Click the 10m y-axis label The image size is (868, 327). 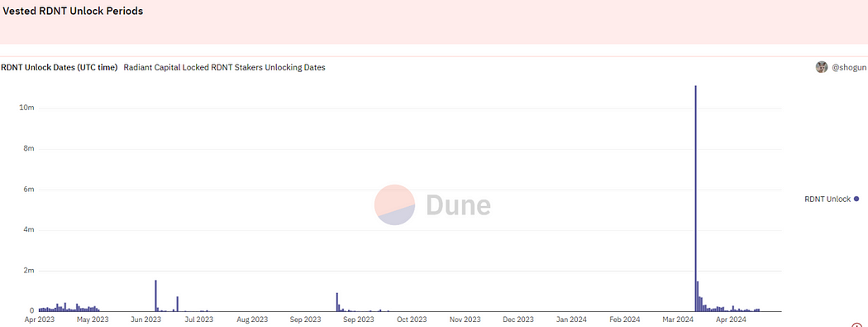pyautogui.click(x=26, y=108)
